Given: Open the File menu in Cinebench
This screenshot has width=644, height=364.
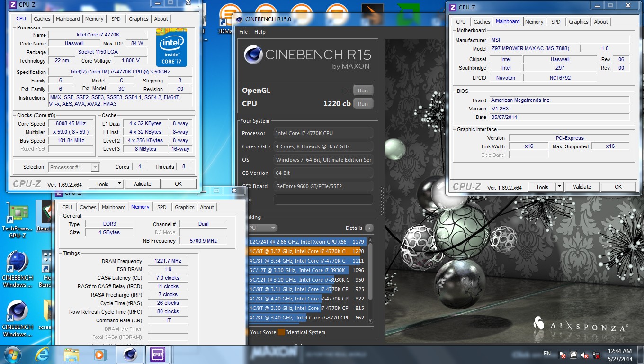Looking at the screenshot, I should pyautogui.click(x=243, y=32).
